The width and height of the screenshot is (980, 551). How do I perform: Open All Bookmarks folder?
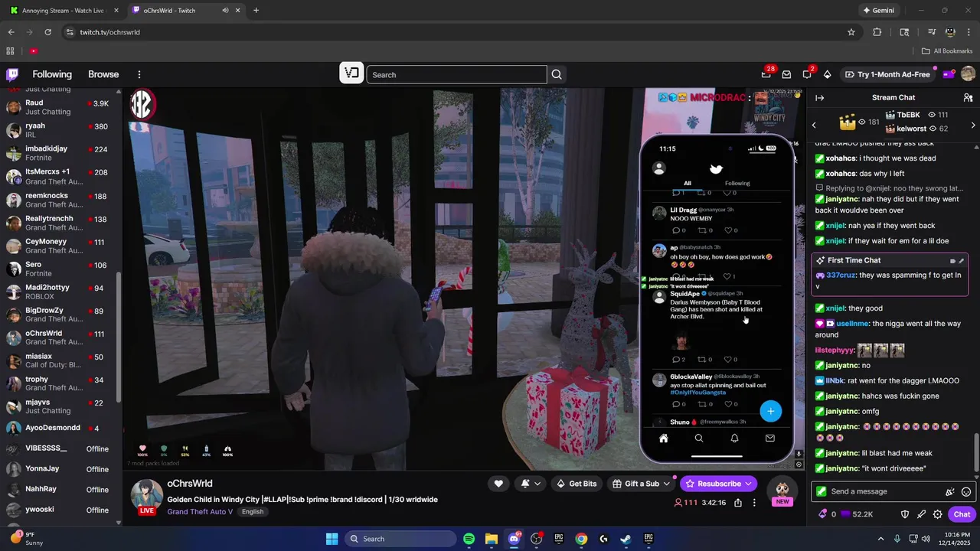pos(946,51)
